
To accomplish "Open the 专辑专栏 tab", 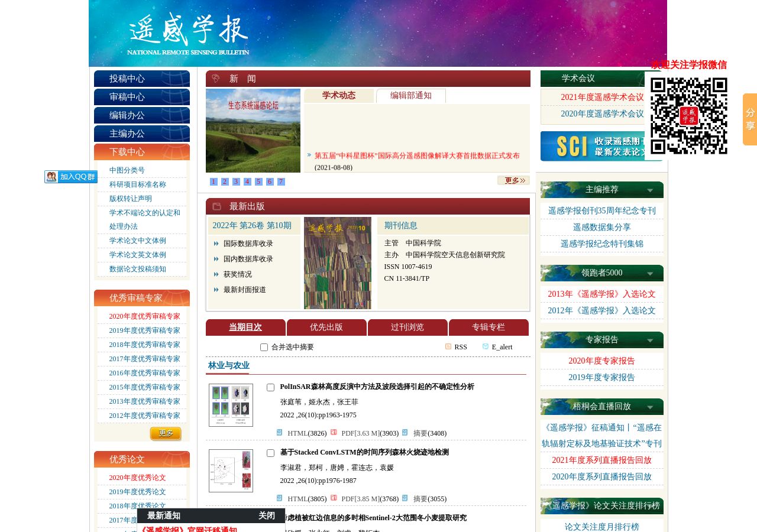I will pyautogui.click(x=489, y=327).
